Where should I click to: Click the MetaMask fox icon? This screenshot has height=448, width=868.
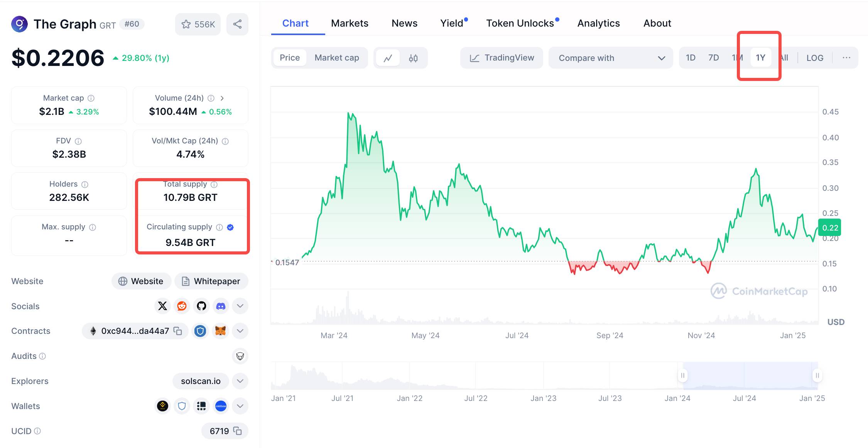coord(220,331)
